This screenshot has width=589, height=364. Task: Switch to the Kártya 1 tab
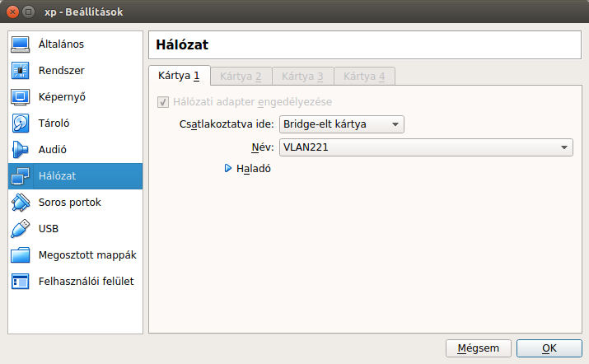click(179, 77)
